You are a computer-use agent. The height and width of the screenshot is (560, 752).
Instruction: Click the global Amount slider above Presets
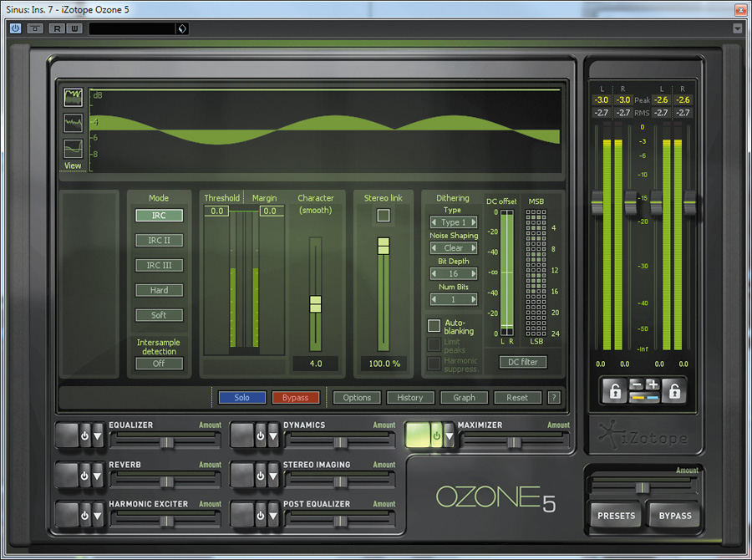click(x=643, y=488)
